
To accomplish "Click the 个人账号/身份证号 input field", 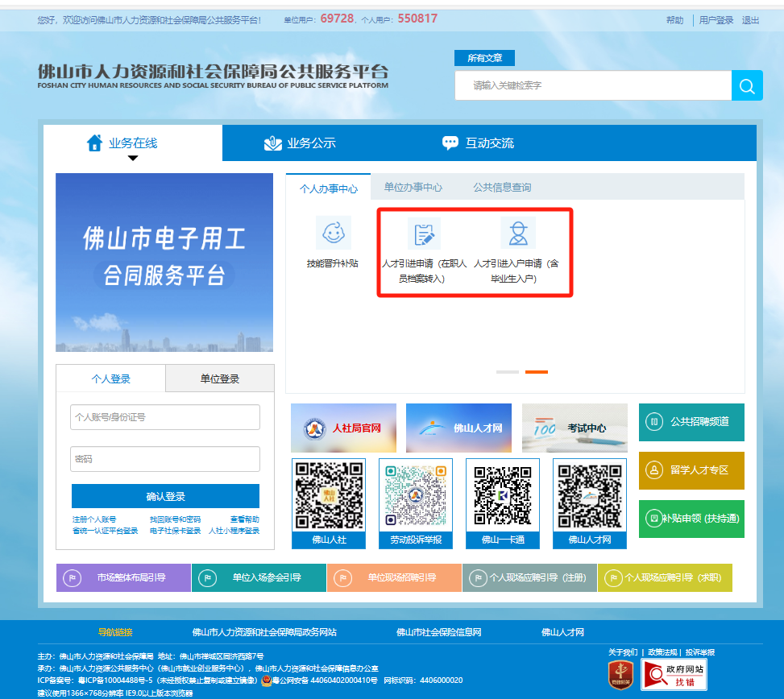I will (165, 417).
